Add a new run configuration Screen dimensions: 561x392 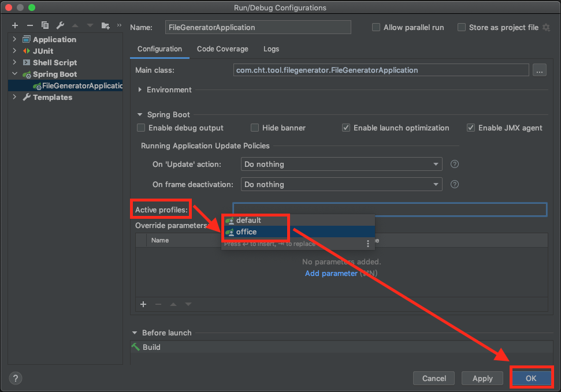point(14,25)
